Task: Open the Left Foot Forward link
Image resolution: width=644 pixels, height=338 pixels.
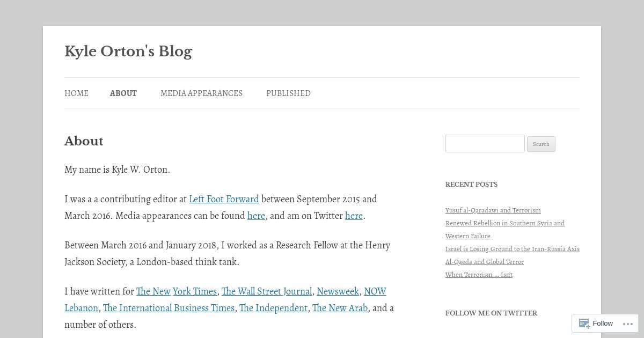Action: [224, 199]
